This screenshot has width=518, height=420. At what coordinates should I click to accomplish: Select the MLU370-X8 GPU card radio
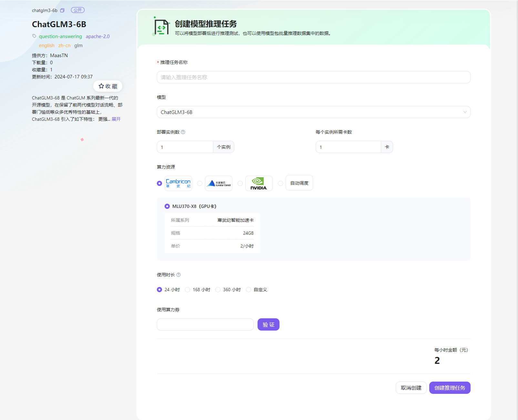(x=167, y=206)
